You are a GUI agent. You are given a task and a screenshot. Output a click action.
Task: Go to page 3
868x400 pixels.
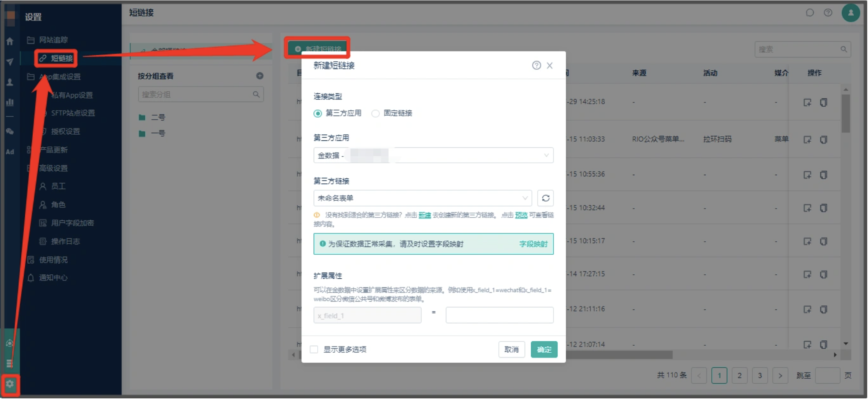click(760, 376)
